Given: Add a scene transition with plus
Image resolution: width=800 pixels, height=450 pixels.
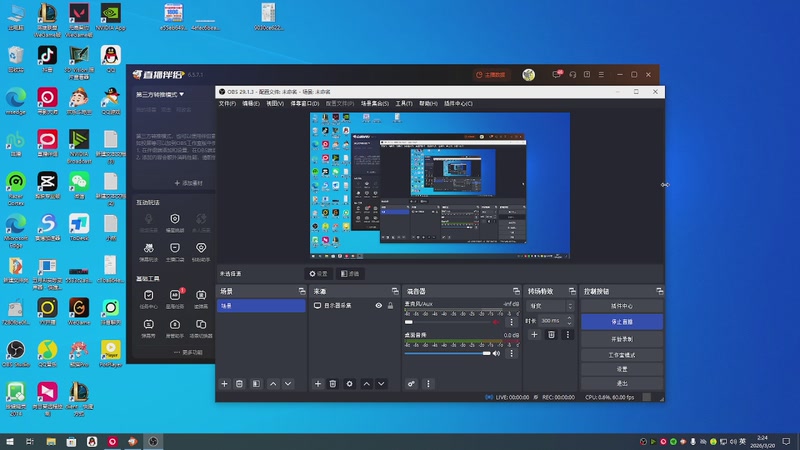Looking at the screenshot, I should click(534, 335).
